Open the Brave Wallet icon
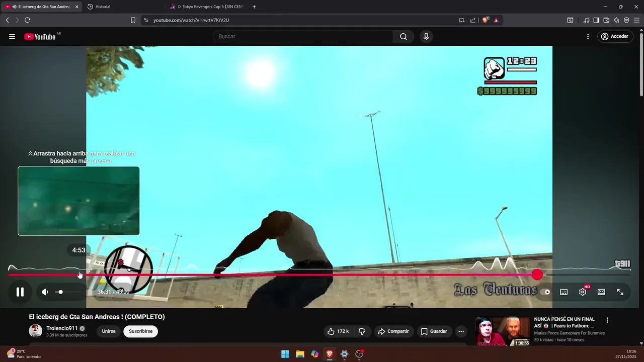Viewport: 644px width, 362px height. 606,20
